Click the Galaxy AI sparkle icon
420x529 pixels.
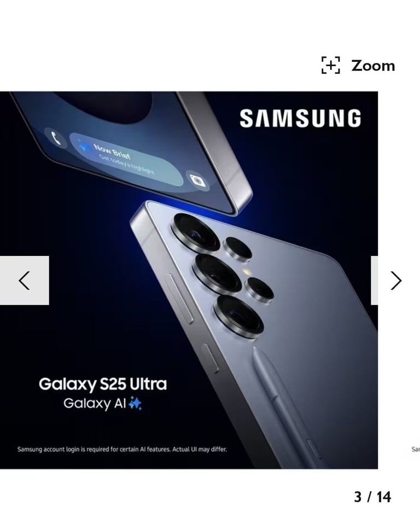tap(136, 403)
